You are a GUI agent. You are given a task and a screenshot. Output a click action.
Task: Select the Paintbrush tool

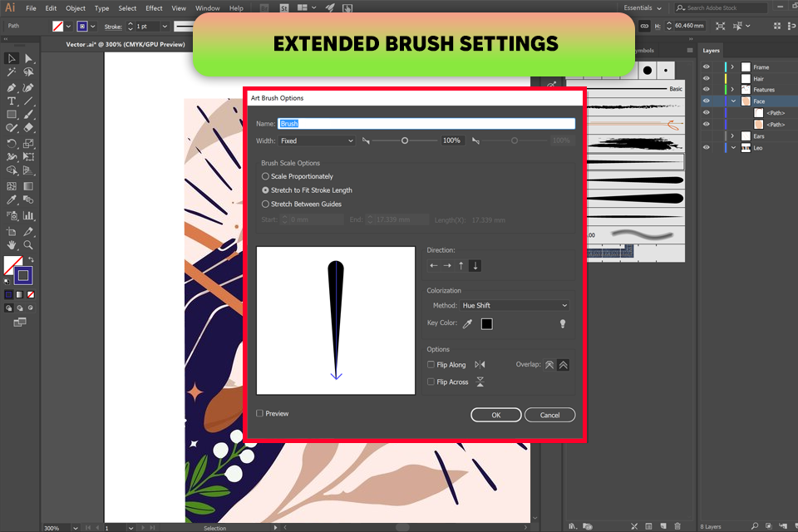[x=28, y=115]
